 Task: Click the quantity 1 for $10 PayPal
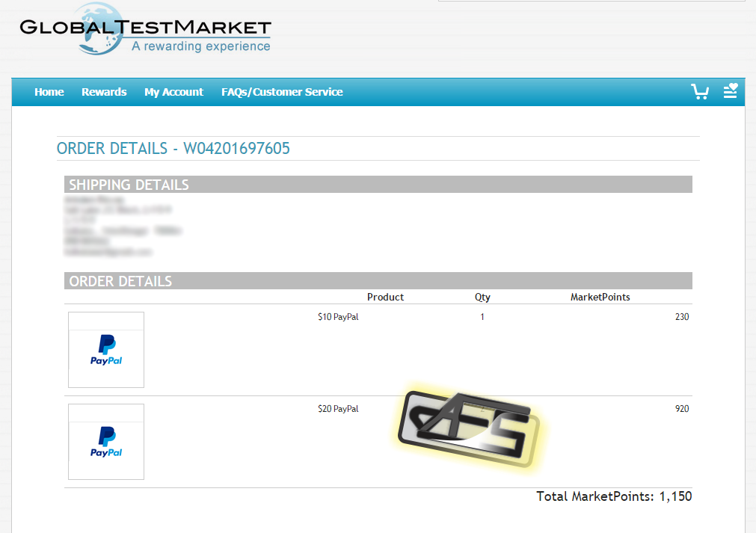pos(482,317)
